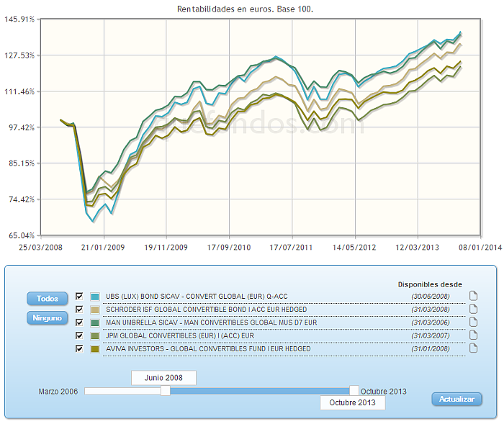Image resolution: width=504 pixels, height=424 pixels.
Task: Click the Actualizar button
Action: [x=456, y=400]
